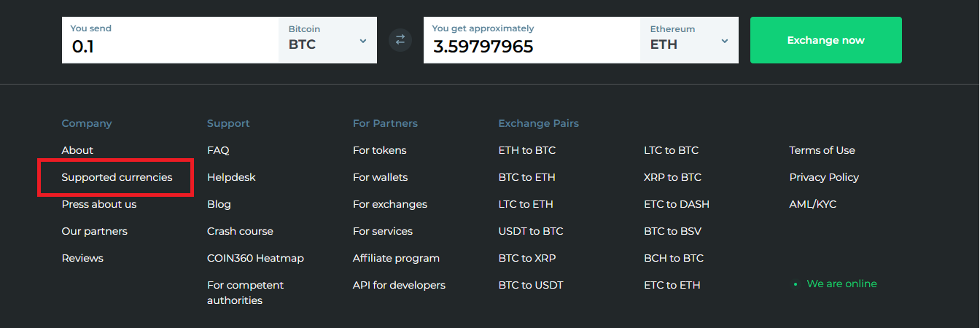Click the You send amount field
980x328 pixels.
170,46
